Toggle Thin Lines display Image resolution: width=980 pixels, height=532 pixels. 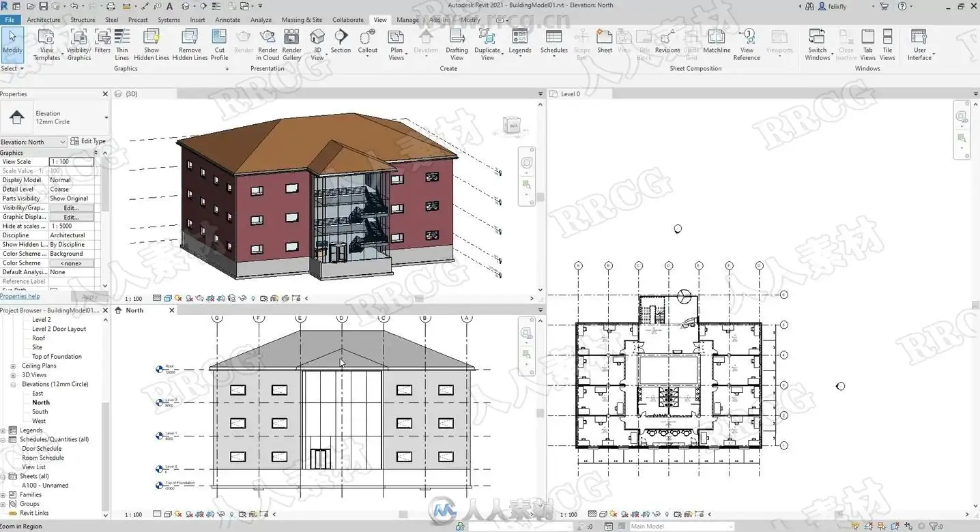coord(122,44)
